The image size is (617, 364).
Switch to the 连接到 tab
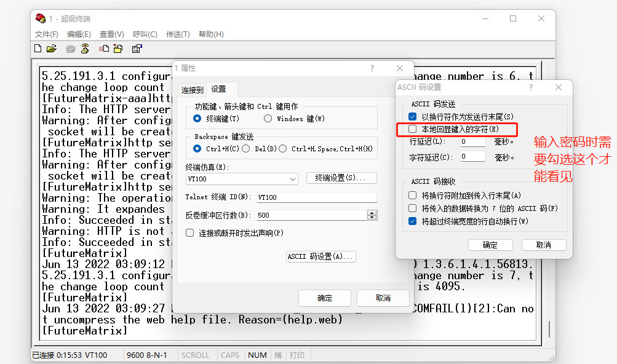tap(192, 89)
